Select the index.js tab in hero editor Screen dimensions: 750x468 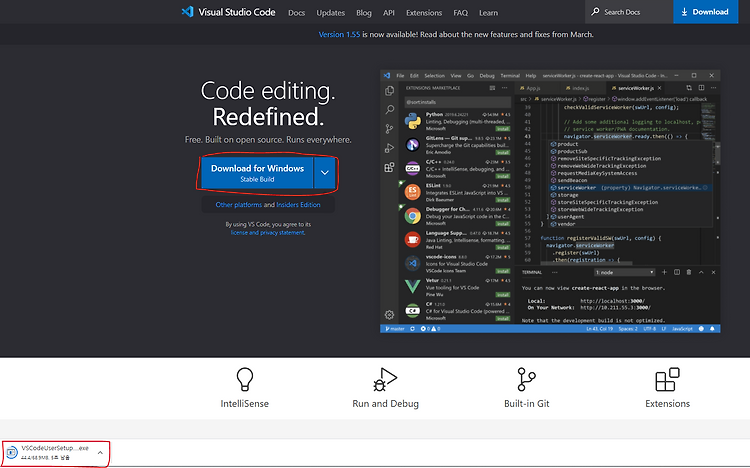580,88
